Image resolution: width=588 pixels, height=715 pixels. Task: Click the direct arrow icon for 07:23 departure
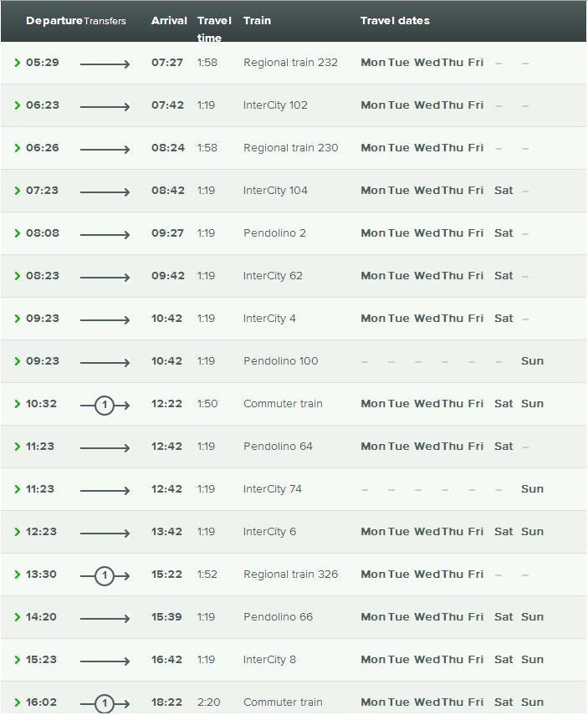pyautogui.click(x=105, y=192)
